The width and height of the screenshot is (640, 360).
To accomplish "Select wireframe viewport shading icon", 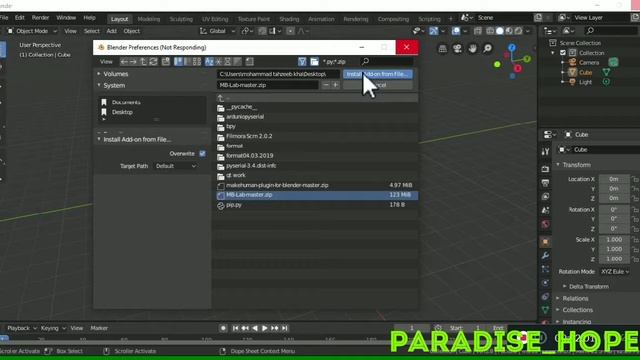I will click(490, 31).
